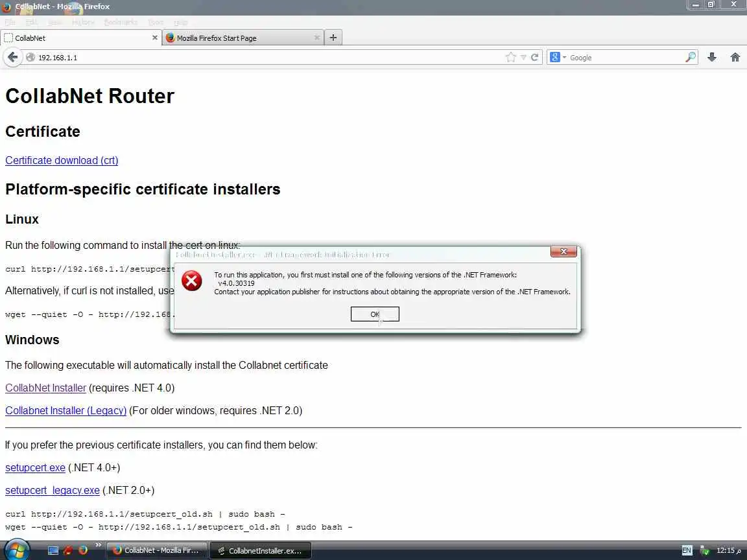This screenshot has height=560, width=747.
Task: Click the Linux section heading
Action: (x=22, y=220)
